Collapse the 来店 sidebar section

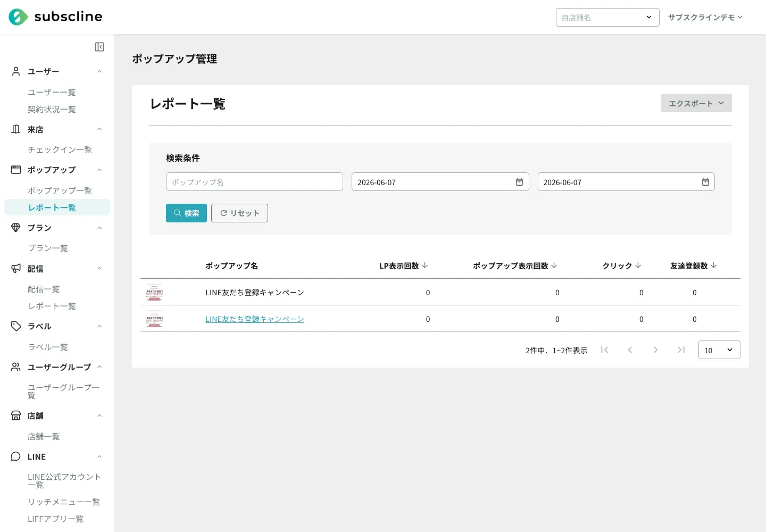(99, 129)
